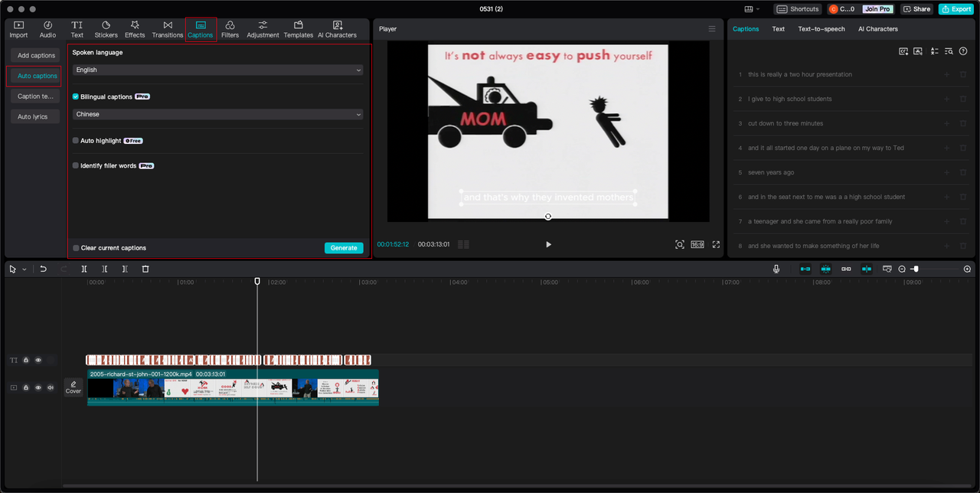Screen dimensions: 980x493
Task: Click the Auto lyrics sidebar button
Action: [35, 116]
